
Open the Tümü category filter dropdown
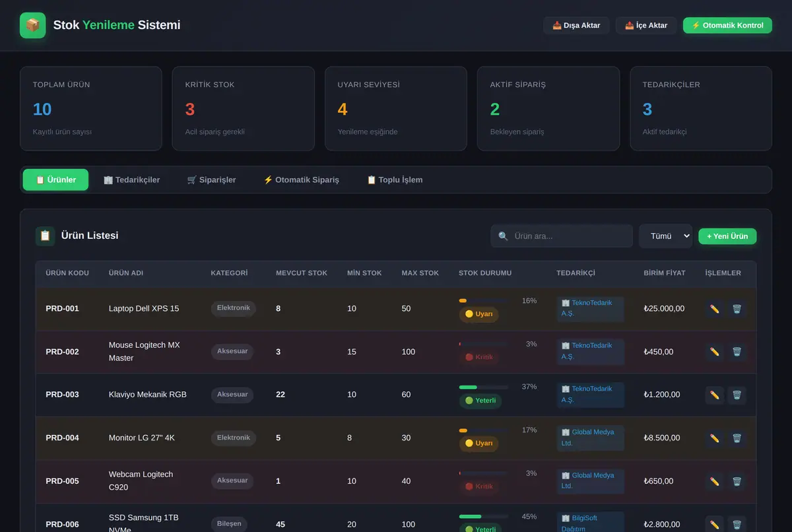[665, 236]
